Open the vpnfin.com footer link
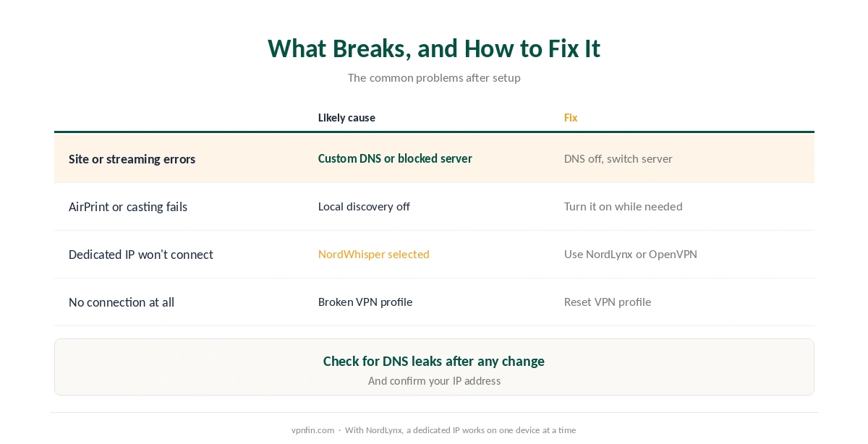 (312, 430)
